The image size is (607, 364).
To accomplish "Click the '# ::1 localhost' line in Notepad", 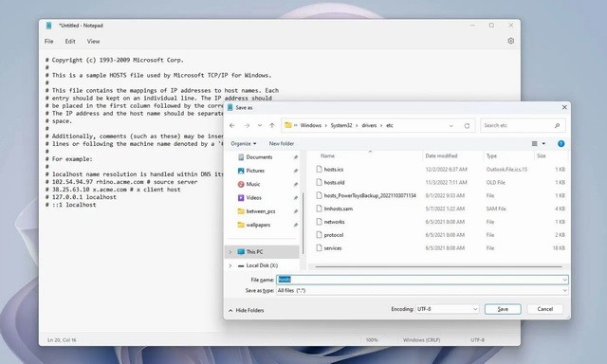I will [x=71, y=205].
